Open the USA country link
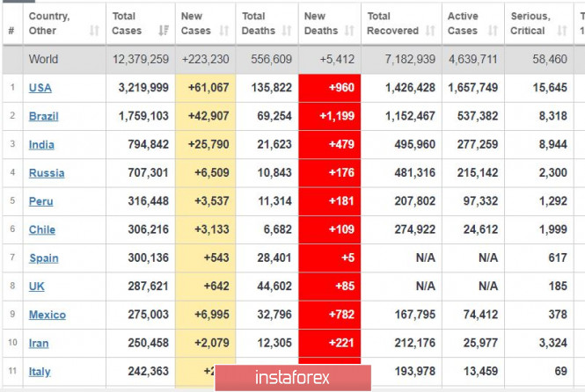Screen dimensions: 585x392 coord(40,88)
